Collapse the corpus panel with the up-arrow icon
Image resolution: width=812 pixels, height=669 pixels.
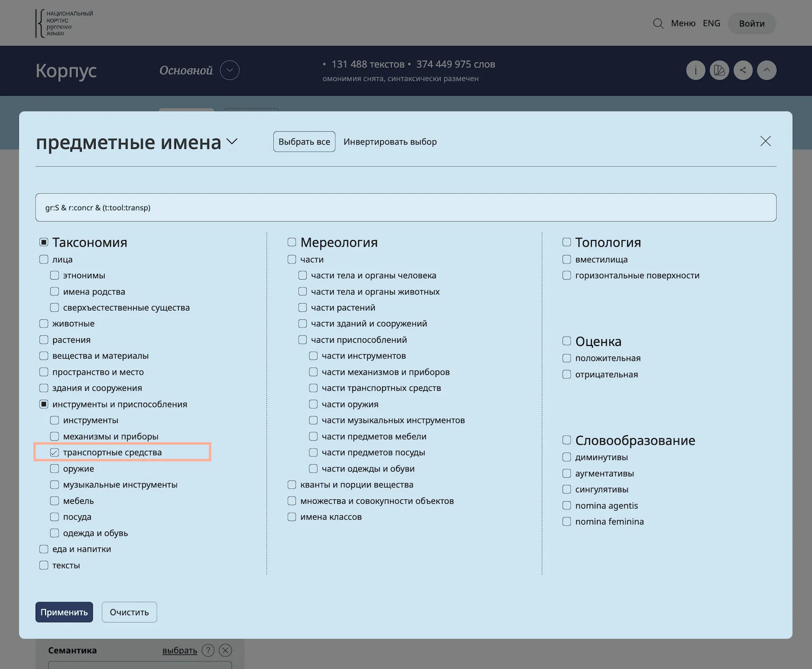pos(766,70)
